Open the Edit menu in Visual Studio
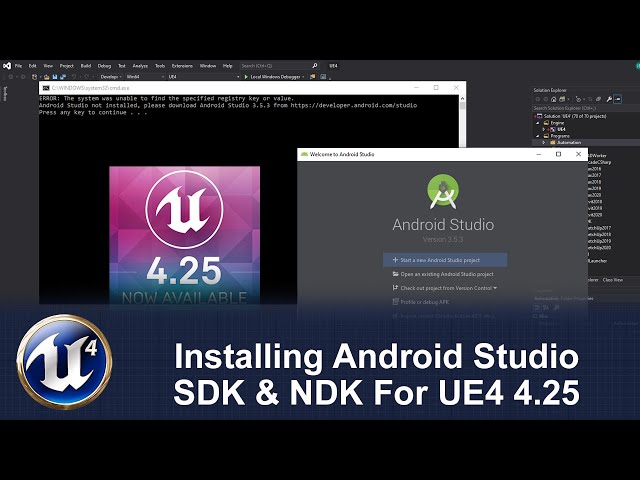Viewport: 640px width, 480px height. pos(33,66)
